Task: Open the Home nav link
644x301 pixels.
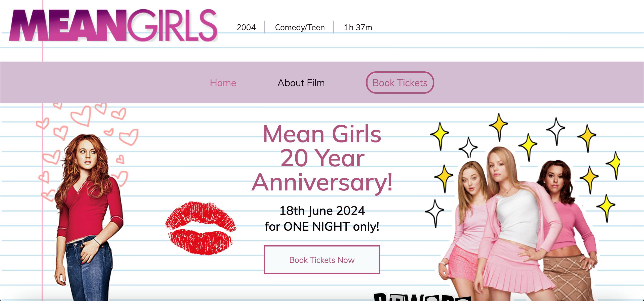Action: 223,83
